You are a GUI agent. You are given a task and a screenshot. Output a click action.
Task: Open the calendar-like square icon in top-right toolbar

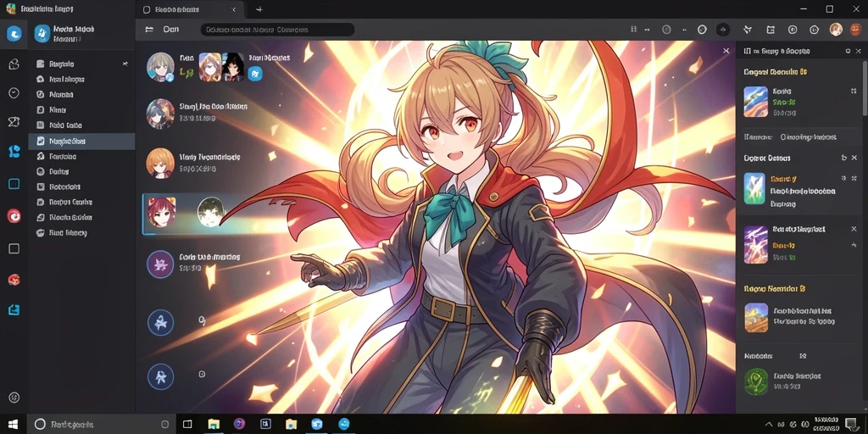click(771, 30)
